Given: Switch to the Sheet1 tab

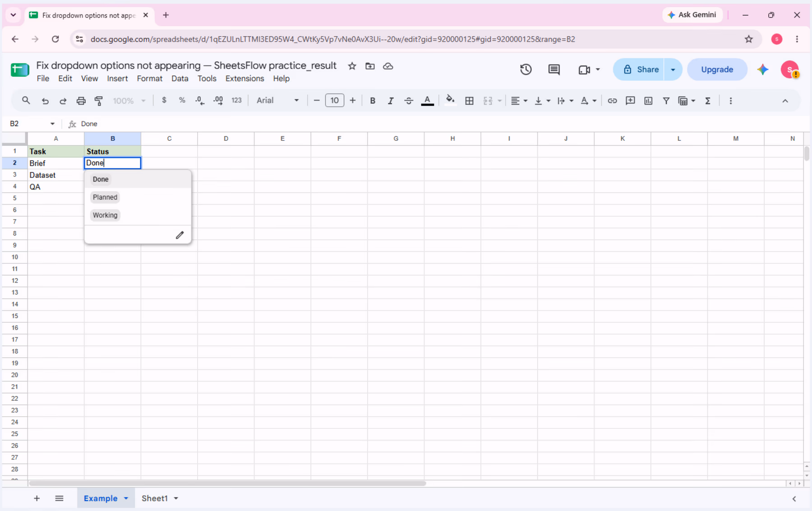Looking at the screenshot, I should pos(155,498).
